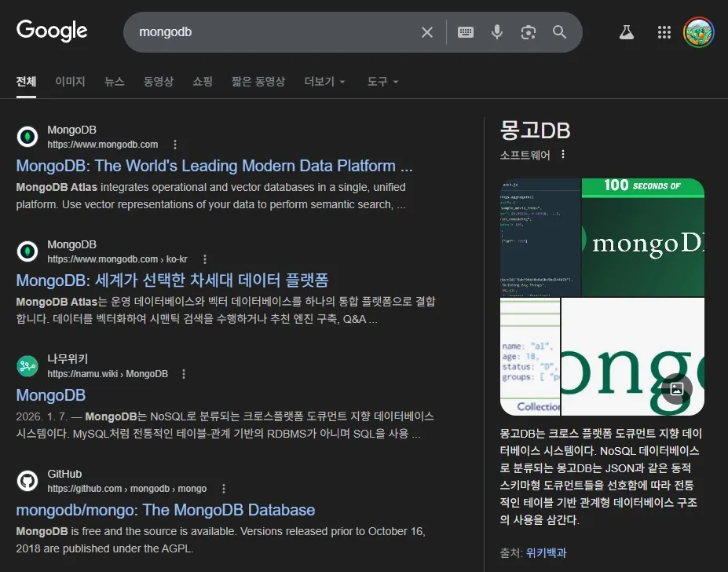Viewport: 728px width, 572px height.
Task: Open the 나무위키 MongoDB result title
Action: (x=50, y=395)
